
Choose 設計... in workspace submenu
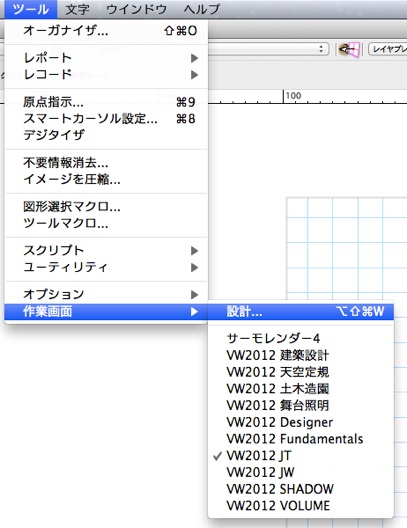[301, 311]
